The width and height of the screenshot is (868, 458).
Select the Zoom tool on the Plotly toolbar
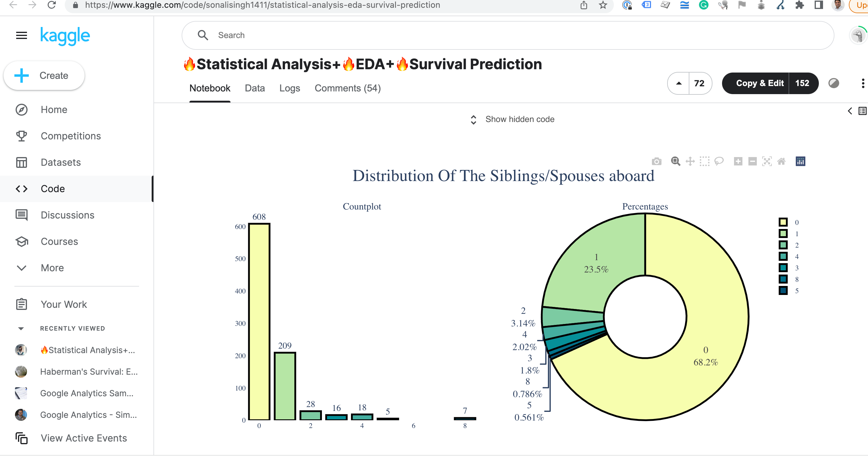click(676, 162)
